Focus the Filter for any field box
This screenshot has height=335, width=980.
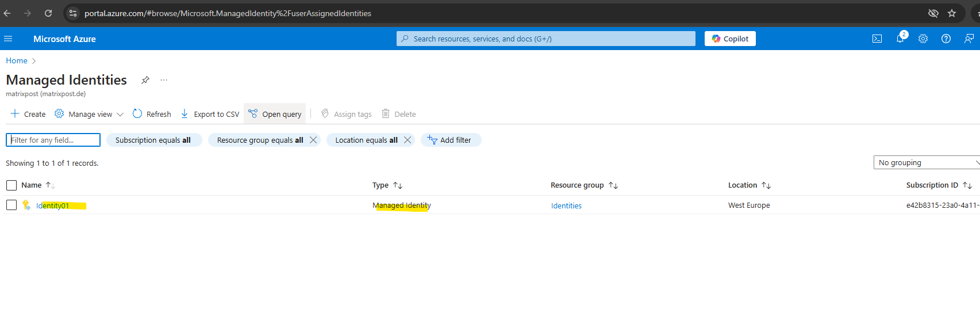click(x=53, y=140)
